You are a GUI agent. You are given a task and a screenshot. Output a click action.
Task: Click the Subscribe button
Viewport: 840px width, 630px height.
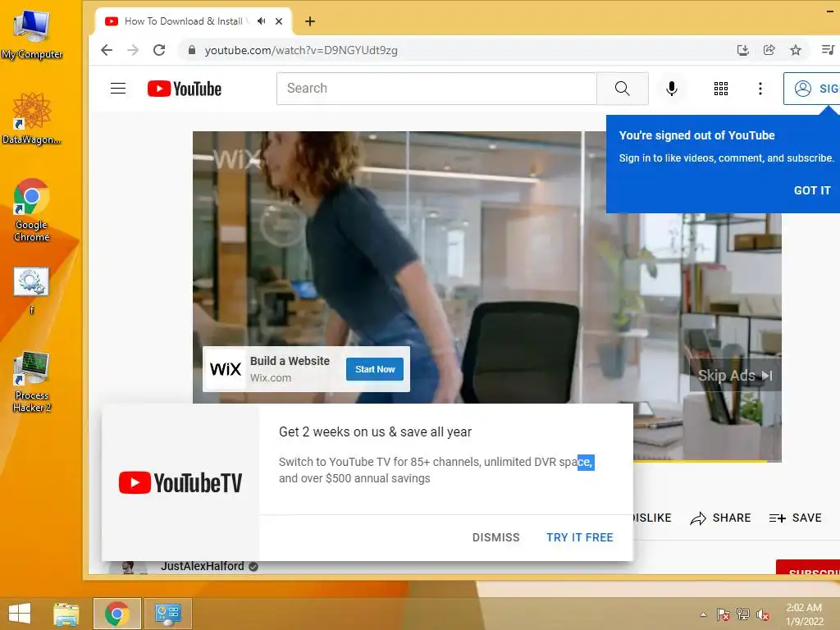pos(808,568)
